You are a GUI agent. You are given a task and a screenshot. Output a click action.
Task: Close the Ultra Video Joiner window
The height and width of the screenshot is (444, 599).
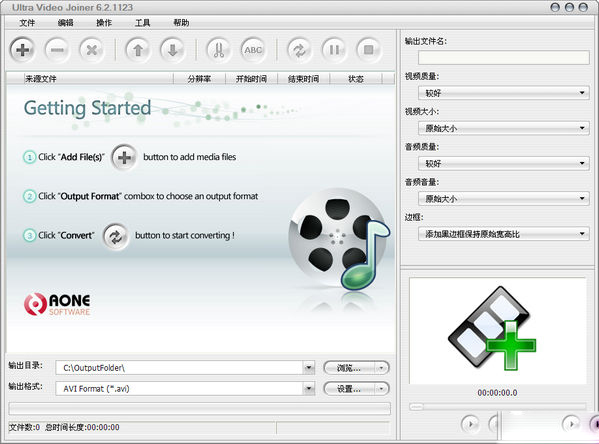[x=583, y=7]
